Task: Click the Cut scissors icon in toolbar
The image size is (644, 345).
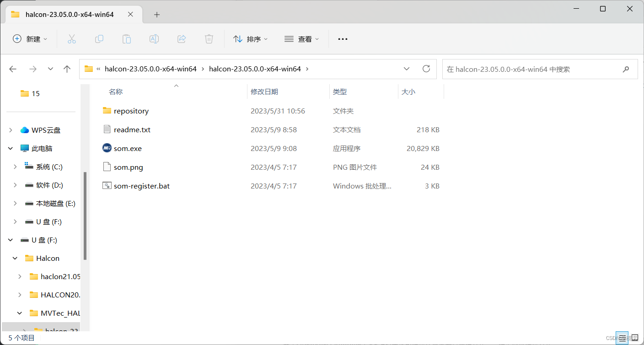Action: tap(71, 39)
